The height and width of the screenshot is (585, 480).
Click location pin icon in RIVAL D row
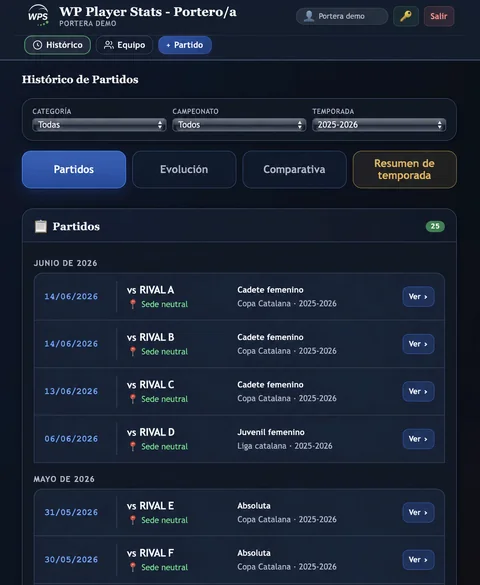click(x=133, y=446)
